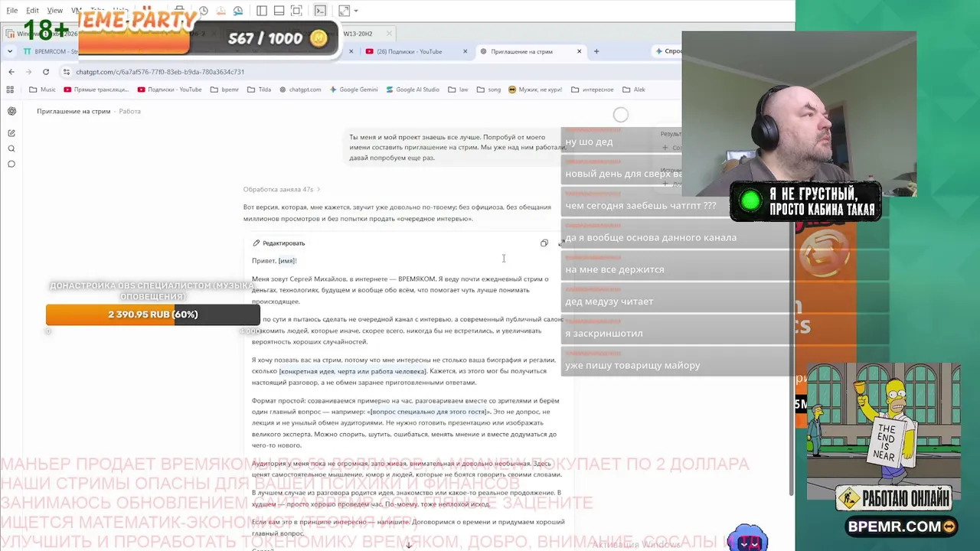The height and width of the screenshot is (551, 980).
Task: Click the Редактировать button
Action: pos(279,243)
